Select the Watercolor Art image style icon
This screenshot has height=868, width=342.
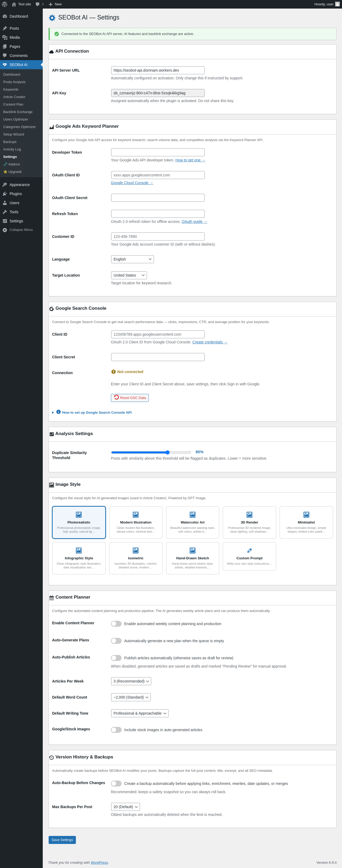click(192, 514)
